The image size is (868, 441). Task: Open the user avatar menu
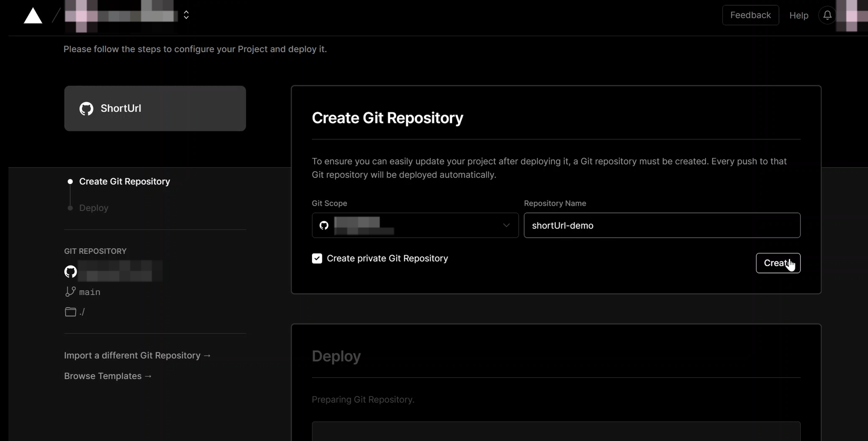click(x=853, y=15)
